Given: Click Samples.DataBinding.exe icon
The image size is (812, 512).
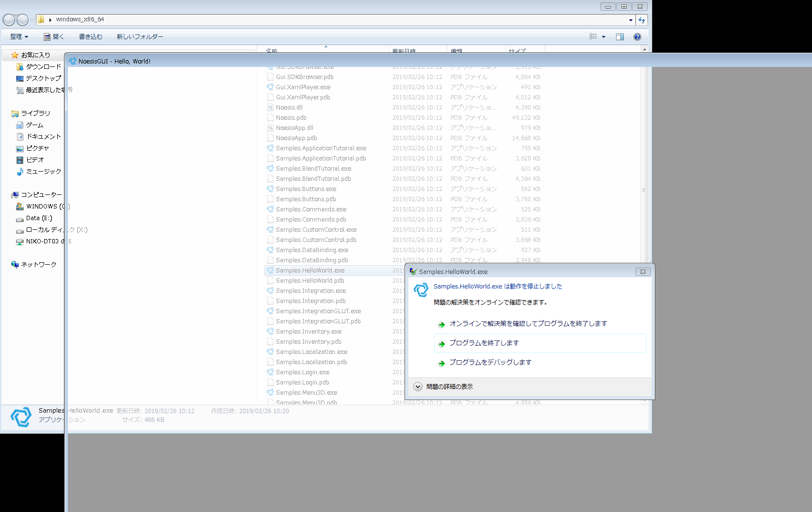Looking at the screenshot, I should [x=270, y=250].
